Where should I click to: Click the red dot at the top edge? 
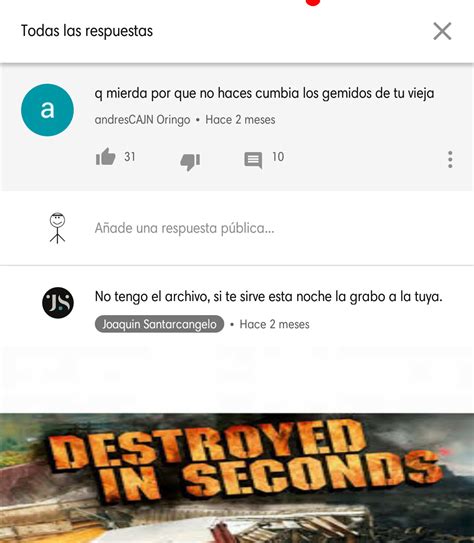(313, 2)
